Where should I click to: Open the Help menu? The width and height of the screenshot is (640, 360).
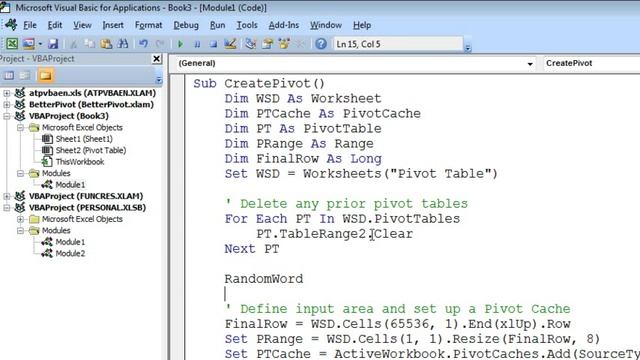click(x=362, y=25)
